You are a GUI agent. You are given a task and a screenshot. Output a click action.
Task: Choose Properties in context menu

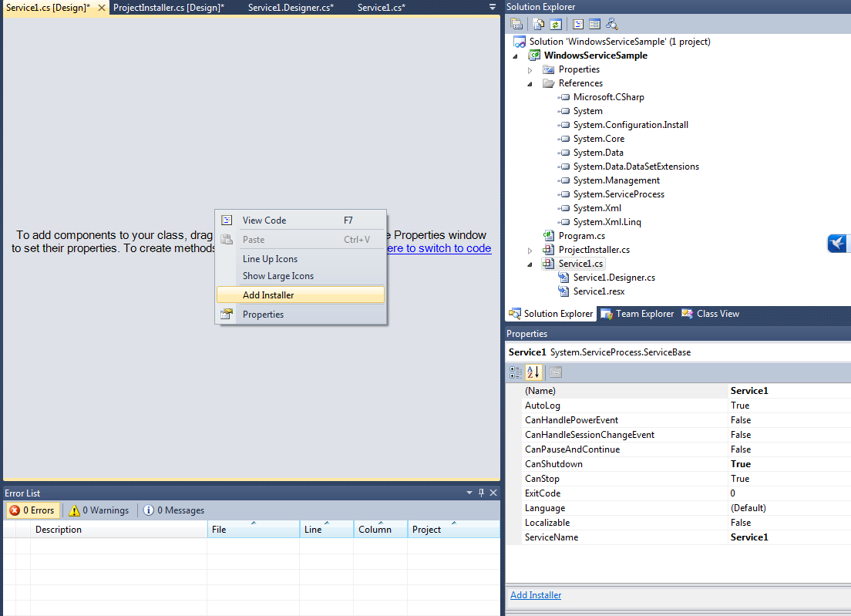[301, 315]
